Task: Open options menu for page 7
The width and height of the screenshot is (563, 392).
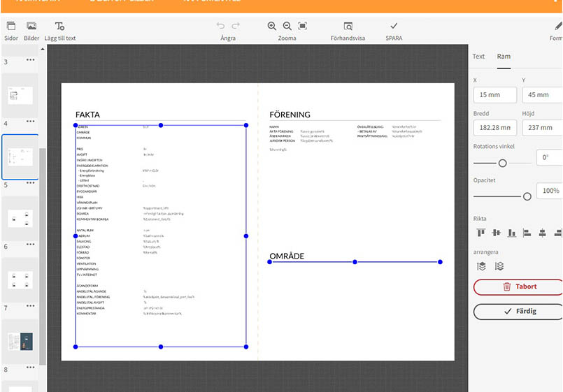Action: click(31, 307)
